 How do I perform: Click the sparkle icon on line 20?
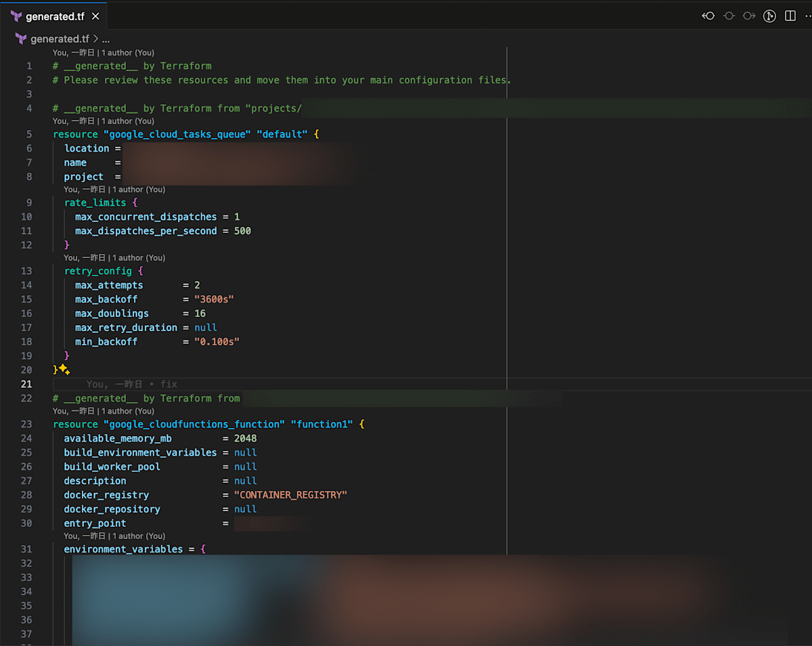(64, 369)
